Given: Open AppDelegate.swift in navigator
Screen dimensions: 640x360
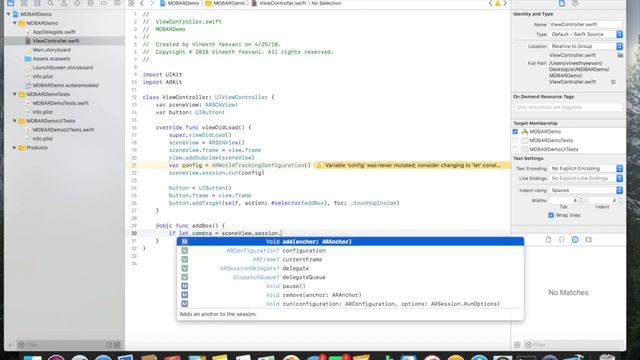Looking at the screenshot, I should pos(54,32).
